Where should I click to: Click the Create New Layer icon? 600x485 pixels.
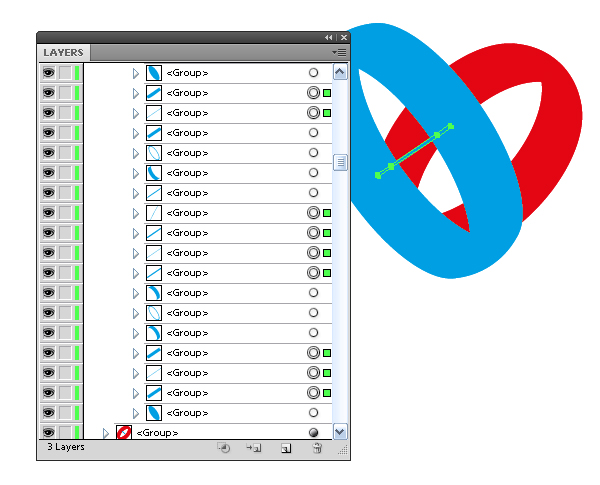point(286,448)
